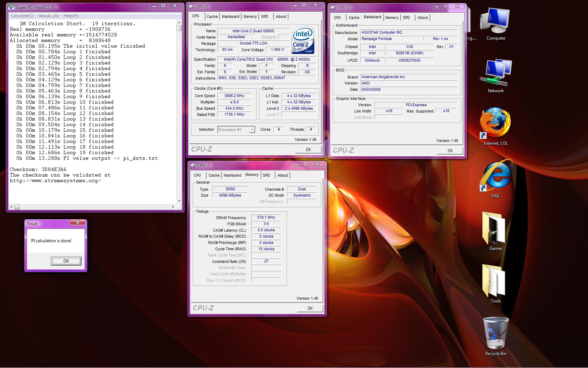Click the Bus Speed 434.0 MHz value
The height and width of the screenshot is (368, 588).
tap(234, 108)
